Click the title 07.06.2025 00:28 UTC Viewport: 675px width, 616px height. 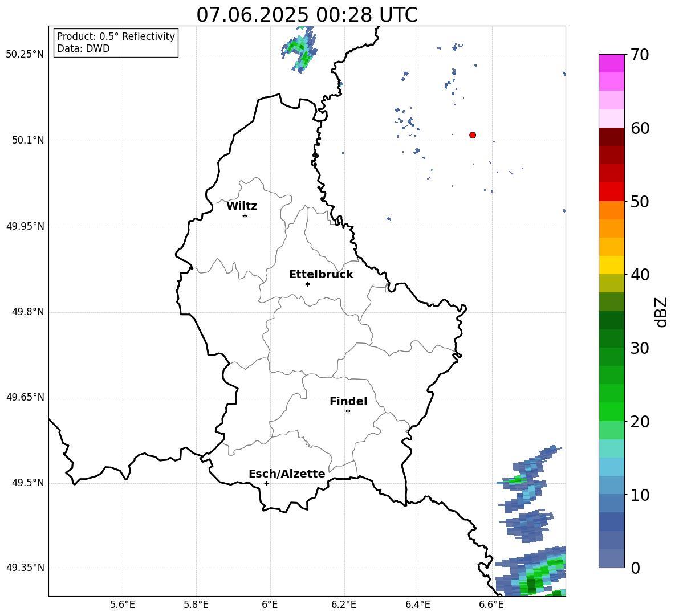click(x=307, y=15)
